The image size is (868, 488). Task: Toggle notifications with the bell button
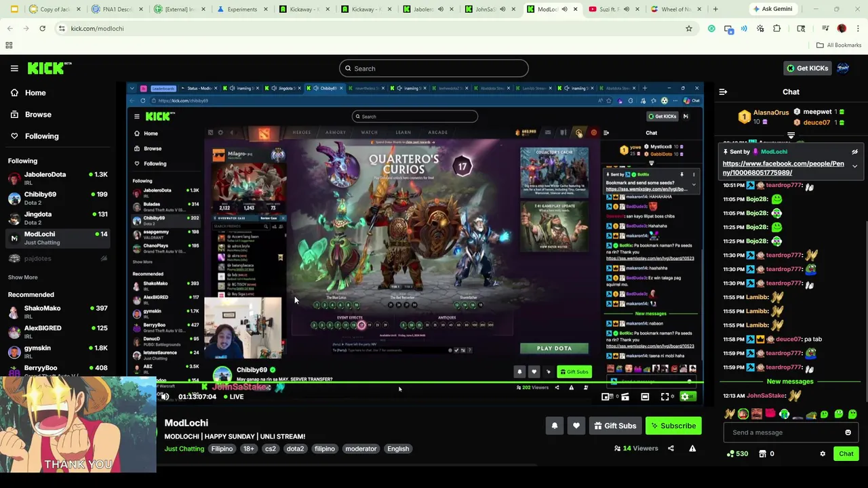pyautogui.click(x=554, y=426)
